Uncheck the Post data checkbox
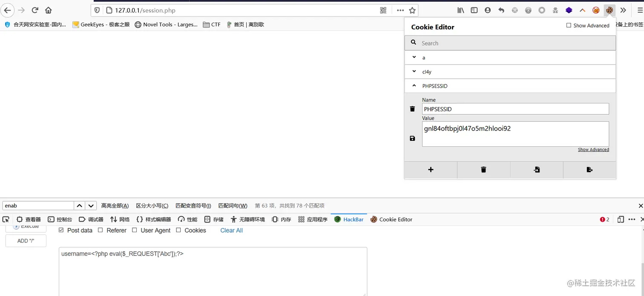The height and width of the screenshot is (296, 644). point(61,230)
